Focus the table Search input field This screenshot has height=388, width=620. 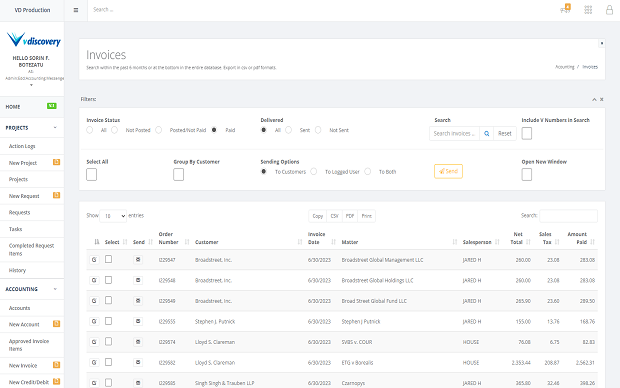click(569, 216)
